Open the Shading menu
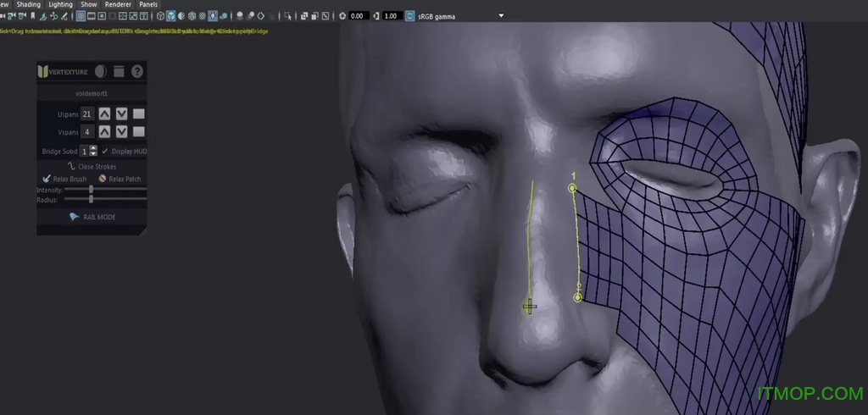Viewport: 868px width, 415px height. coord(29,4)
